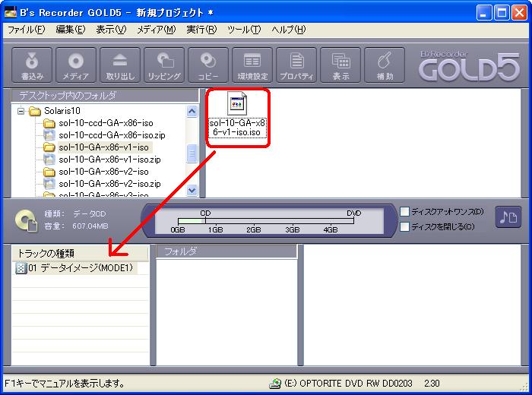Collapse the Solaris10 tree node

tap(21, 111)
